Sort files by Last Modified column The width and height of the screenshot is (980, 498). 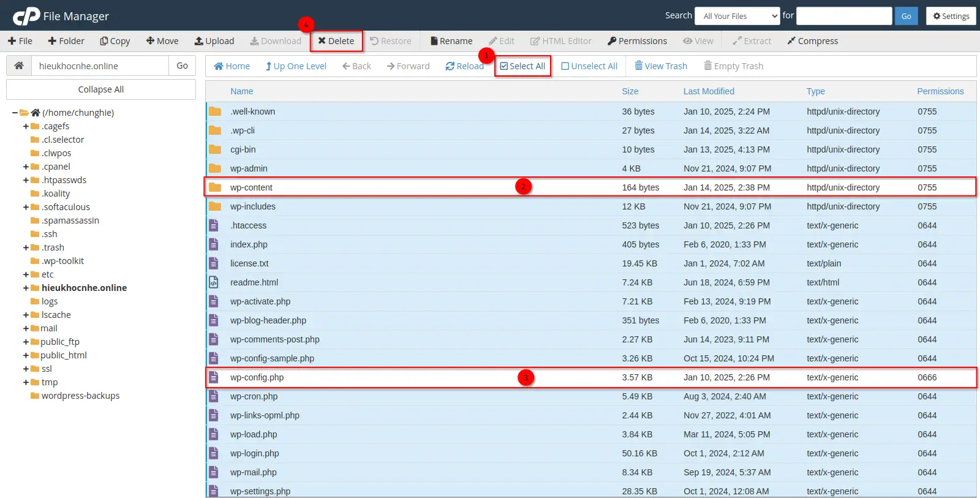(x=709, y=91)
